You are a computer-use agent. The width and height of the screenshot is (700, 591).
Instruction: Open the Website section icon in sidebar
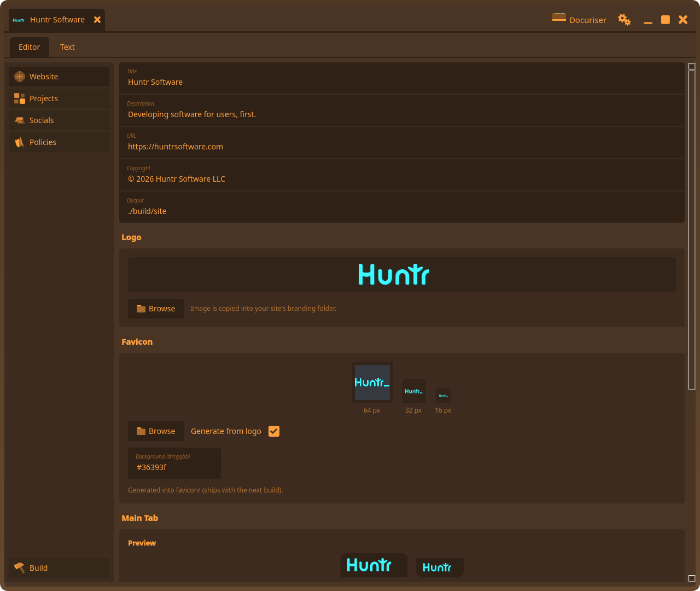[x=20, y=77]
